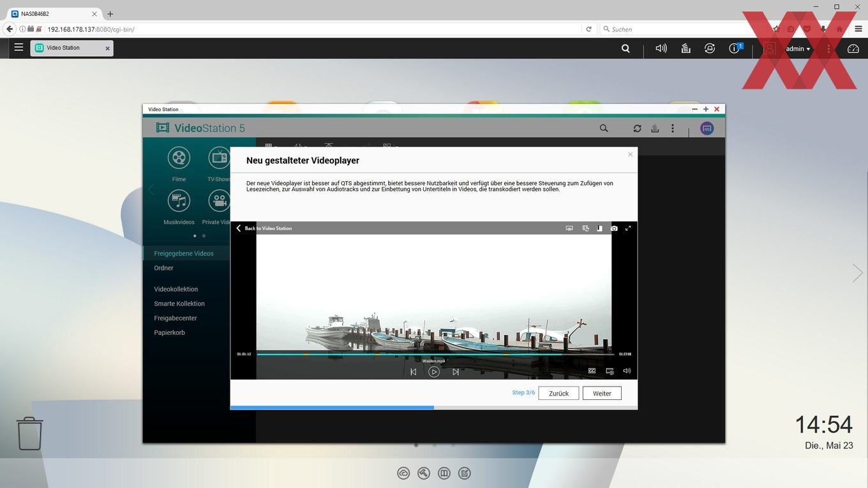Click the desktop clock 14:54
The height and width of the screenshot is (488, 868).
point(823,425)
